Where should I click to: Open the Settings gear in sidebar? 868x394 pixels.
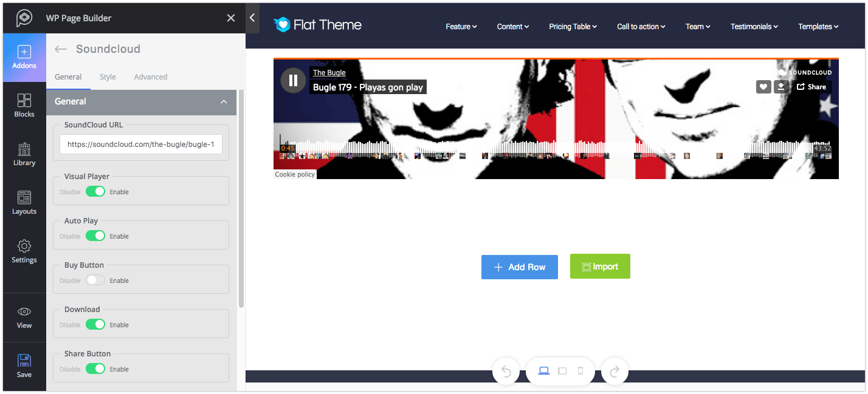point(24,251)
